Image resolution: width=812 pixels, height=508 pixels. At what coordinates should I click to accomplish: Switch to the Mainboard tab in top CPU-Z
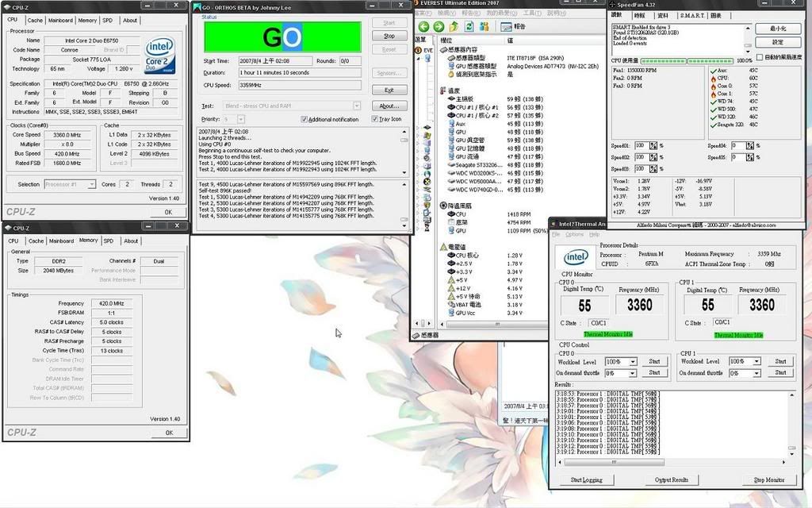tap(59, 21)
